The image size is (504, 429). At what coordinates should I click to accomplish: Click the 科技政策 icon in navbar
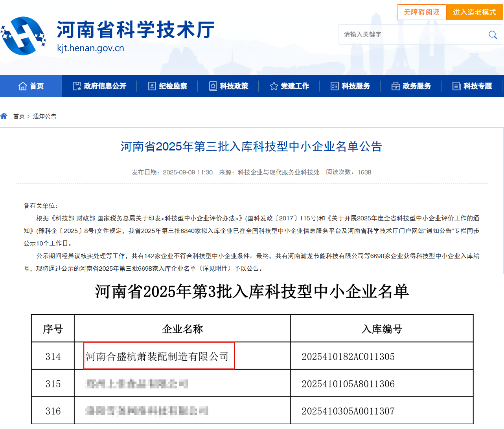pos(213,86)
